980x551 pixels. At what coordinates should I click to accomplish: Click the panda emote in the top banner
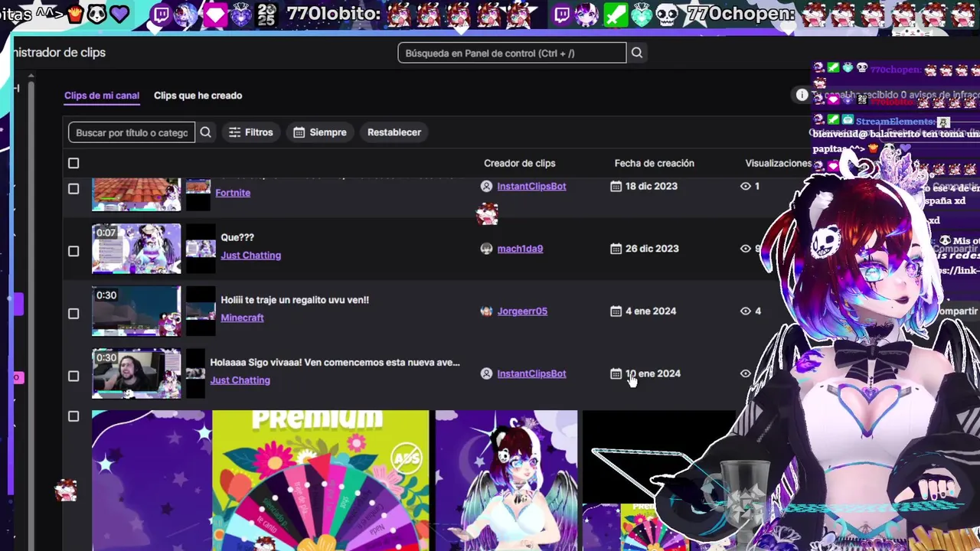click(96, 13)
